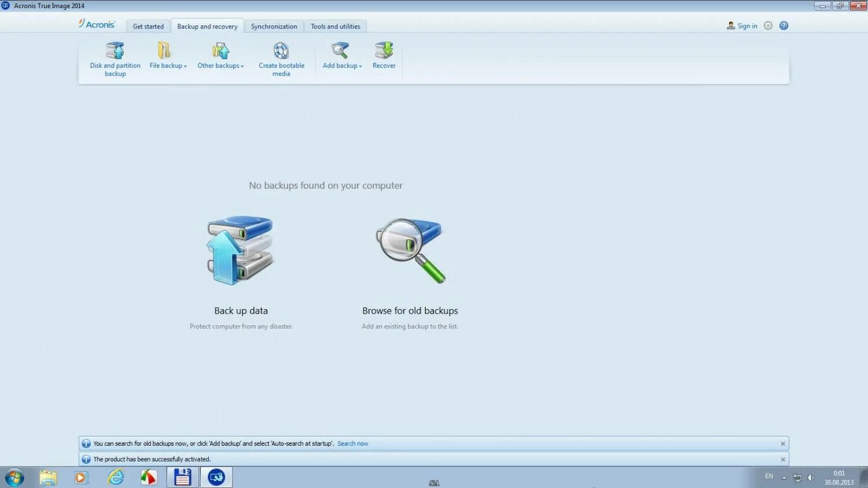Click the Acronis logo
The width and height of the screenshot is (868, 488).
coord(97,24)
